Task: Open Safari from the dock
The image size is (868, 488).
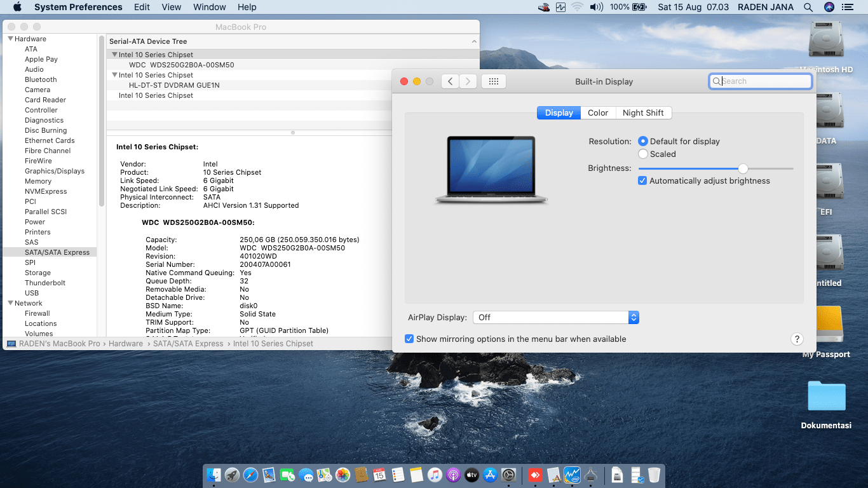Action: pyautogui.click(x=250, y=475)
